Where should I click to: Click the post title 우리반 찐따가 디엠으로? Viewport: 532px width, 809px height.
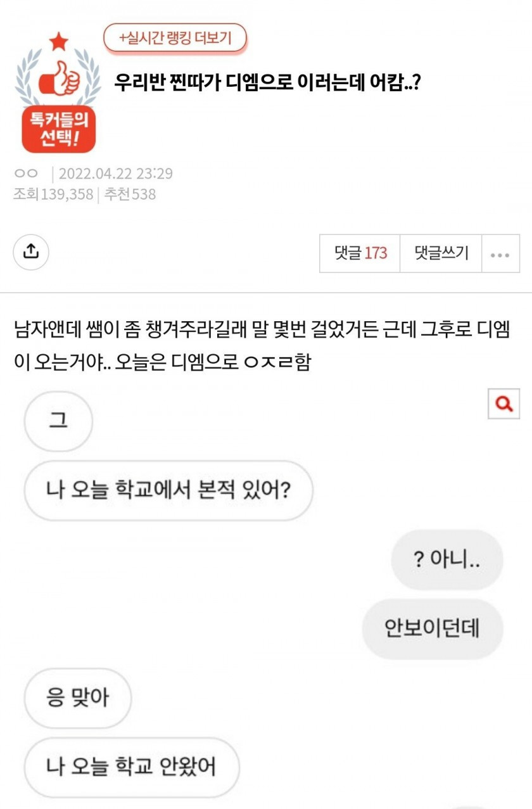coord(268,83)
